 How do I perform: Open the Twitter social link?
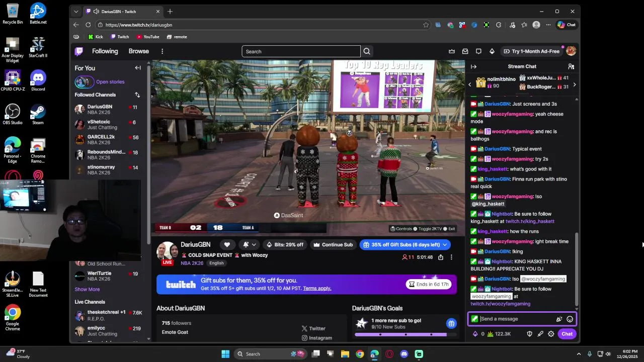pos(313,328)
